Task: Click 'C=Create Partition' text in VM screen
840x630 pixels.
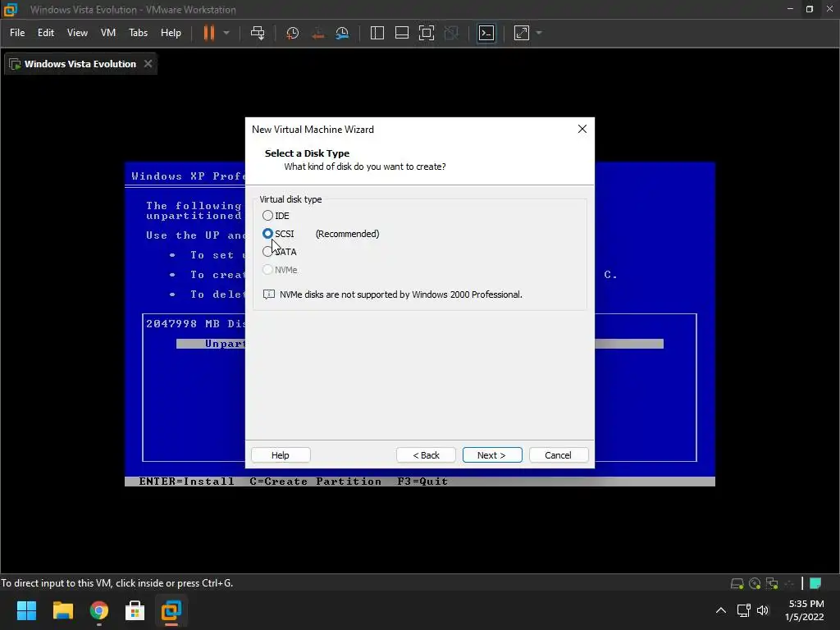Action: pos(316,481)
